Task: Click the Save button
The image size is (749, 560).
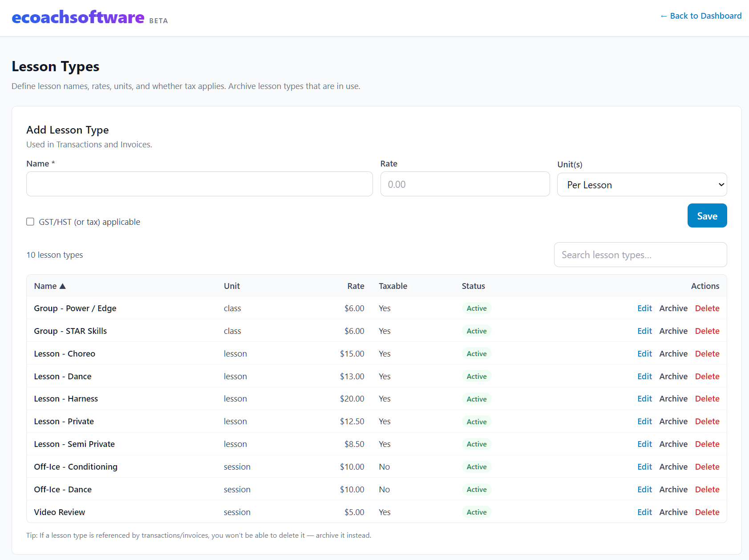Action: (x=707, y=216)
